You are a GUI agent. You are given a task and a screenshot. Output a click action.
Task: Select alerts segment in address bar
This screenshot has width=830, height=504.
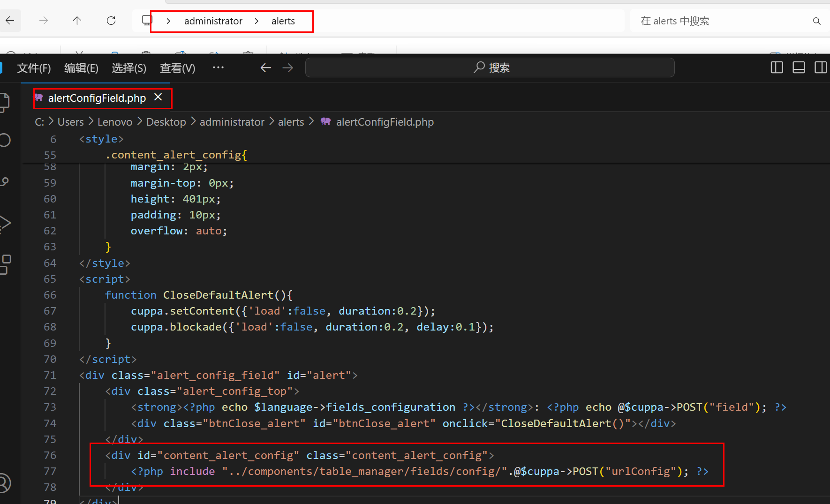point(283,21)
